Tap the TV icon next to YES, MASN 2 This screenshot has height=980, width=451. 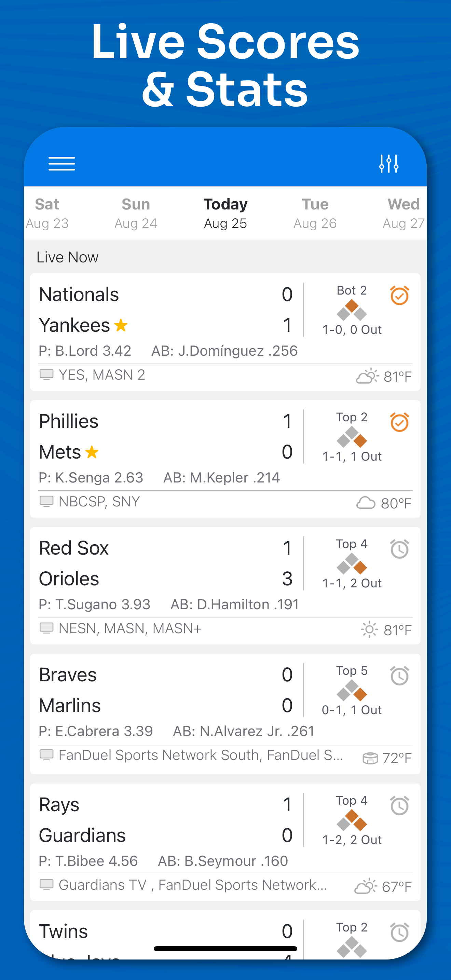pyautogui.click(x=46, y=375)
